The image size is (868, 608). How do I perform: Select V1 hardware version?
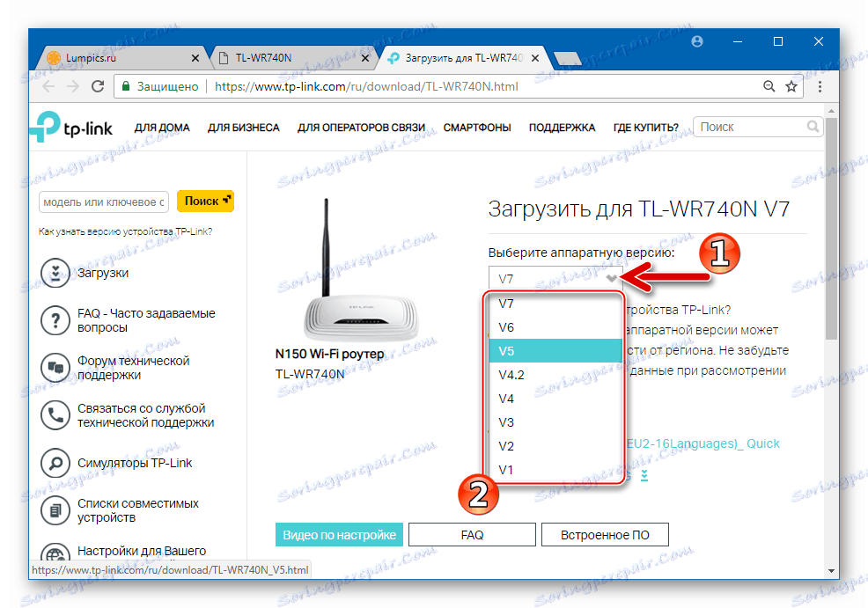(x=555, y=470)
